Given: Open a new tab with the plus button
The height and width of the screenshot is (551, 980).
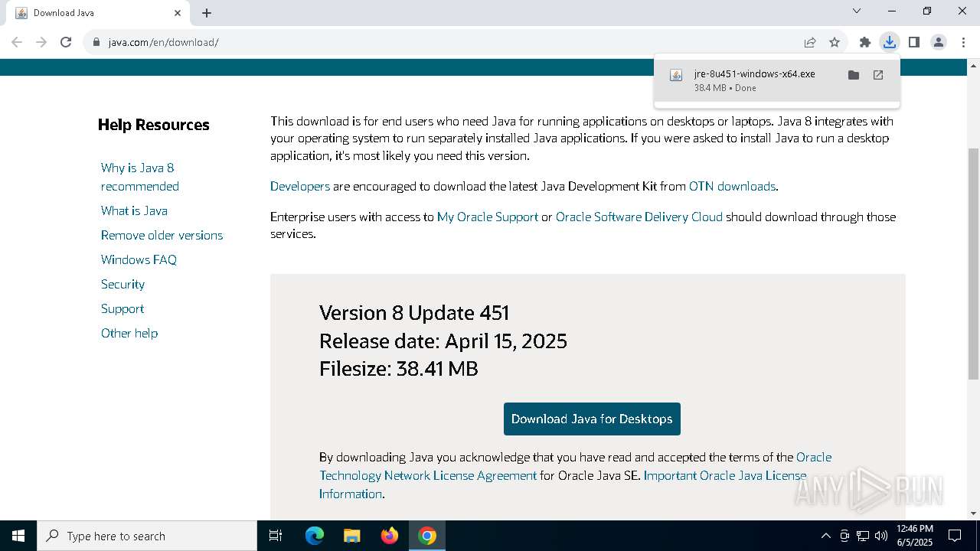Looking at the screenshot, I should click(207, 13).
